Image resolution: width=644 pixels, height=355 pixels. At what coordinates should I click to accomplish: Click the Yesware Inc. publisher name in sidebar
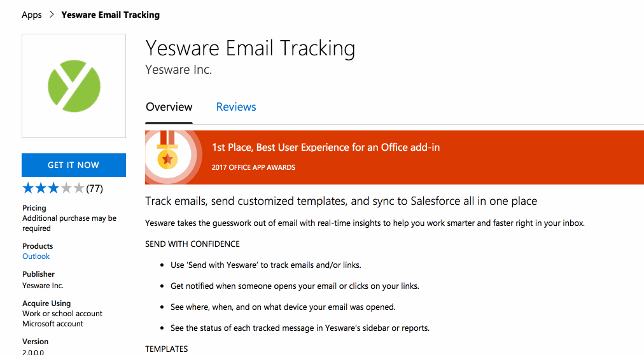43,286
